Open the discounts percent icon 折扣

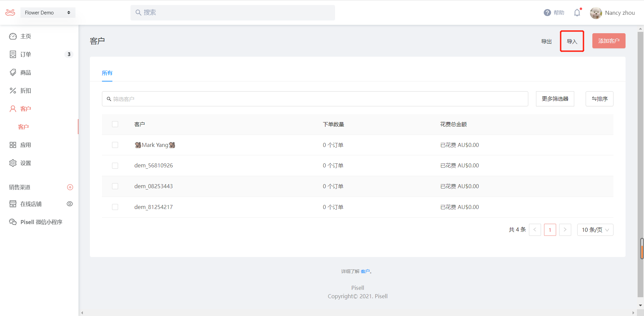pos(13,91)
